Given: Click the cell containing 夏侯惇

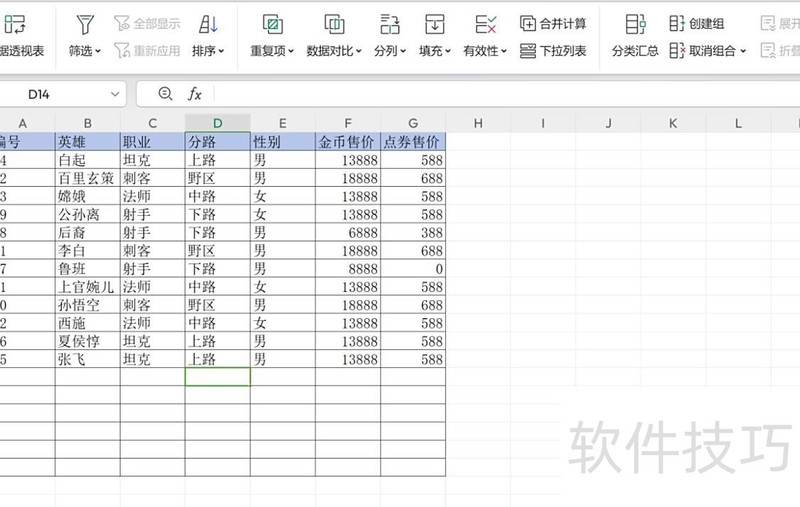Looking at the screenshot, I should 88,341.
